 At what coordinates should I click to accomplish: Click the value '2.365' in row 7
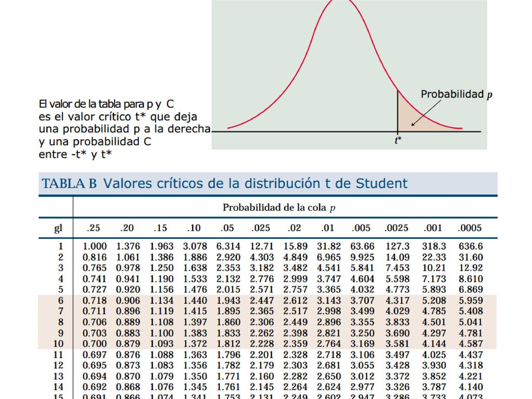[x=262, y=311]
